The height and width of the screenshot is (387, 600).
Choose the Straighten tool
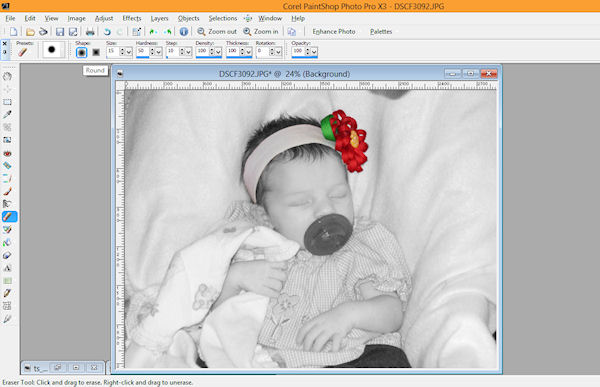pyautogui.click(x=7, y=140)
